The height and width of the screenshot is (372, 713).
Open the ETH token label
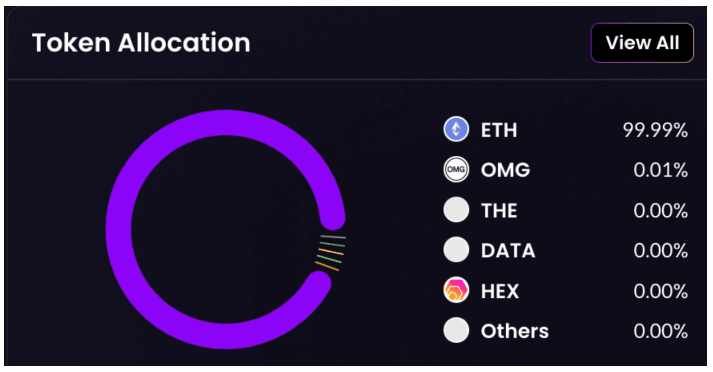tap(499, 131)
